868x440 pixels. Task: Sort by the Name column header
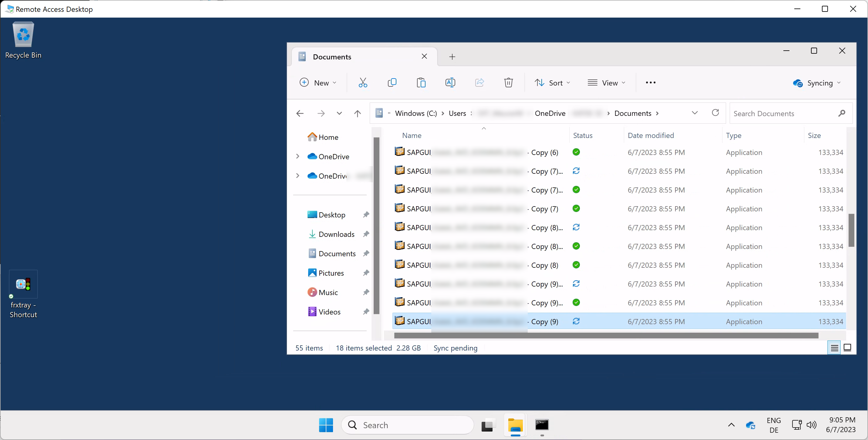(412, 135)
